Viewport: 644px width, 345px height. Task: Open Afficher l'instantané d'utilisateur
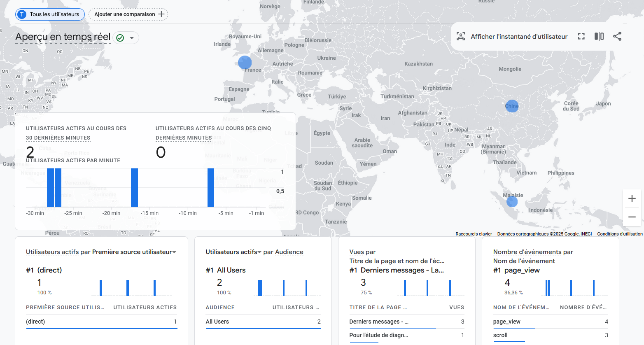click(519, 36)
